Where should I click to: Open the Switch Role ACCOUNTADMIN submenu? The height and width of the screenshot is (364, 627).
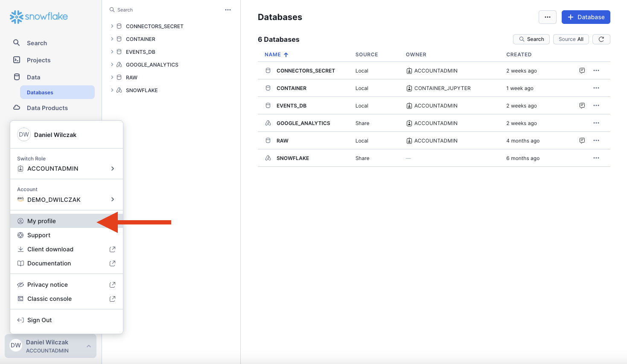[x=67, y=169]
